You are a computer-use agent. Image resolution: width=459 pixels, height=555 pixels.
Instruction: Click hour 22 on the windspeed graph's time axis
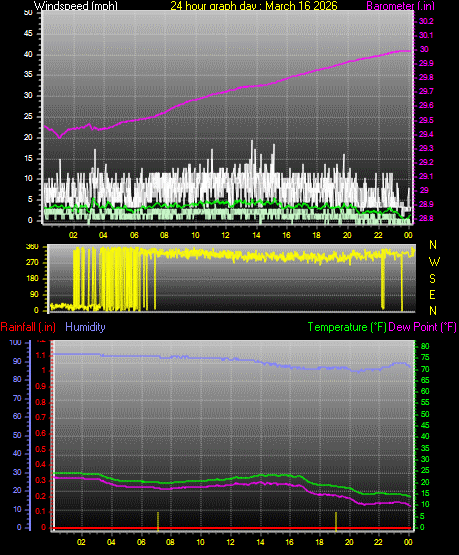[x=378, y=235]
